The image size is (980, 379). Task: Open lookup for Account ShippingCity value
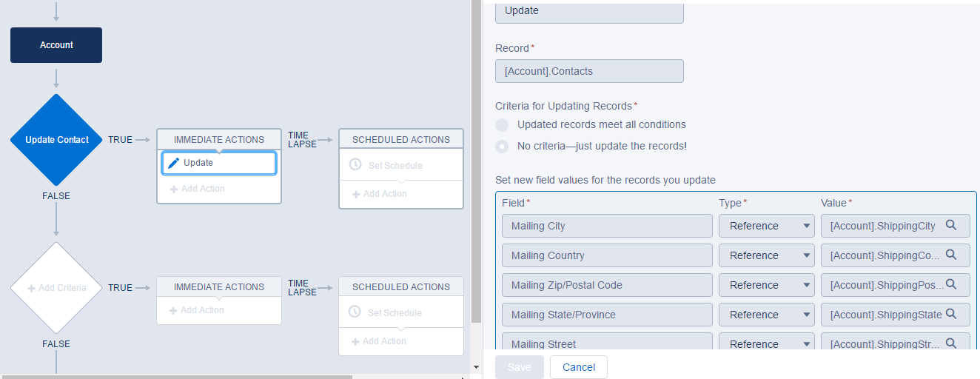click(951, 226)
